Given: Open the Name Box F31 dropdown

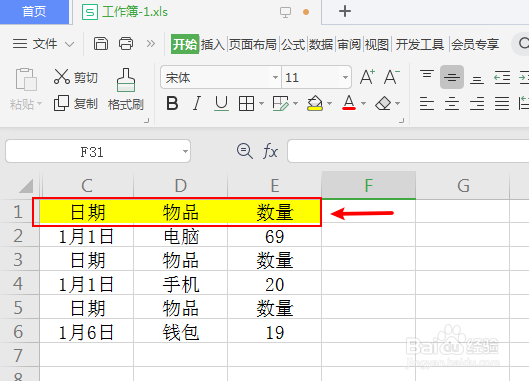Looking at the screenshot, I should (x=185, y=152).
